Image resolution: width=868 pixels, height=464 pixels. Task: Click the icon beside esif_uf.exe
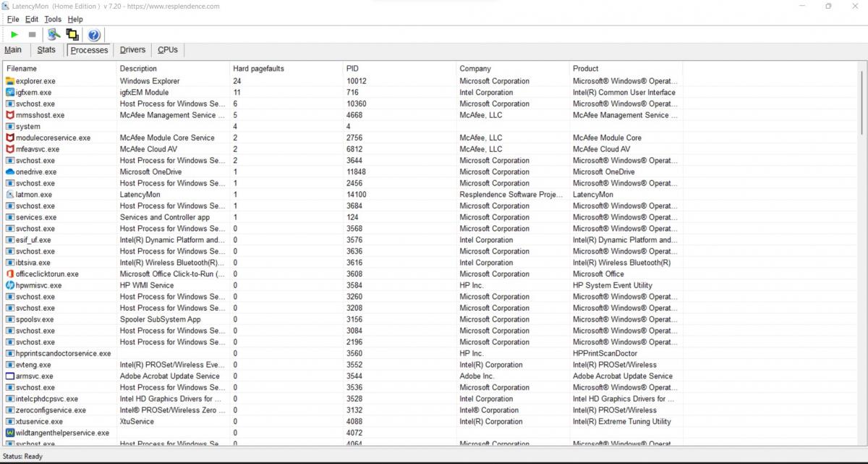10,240
